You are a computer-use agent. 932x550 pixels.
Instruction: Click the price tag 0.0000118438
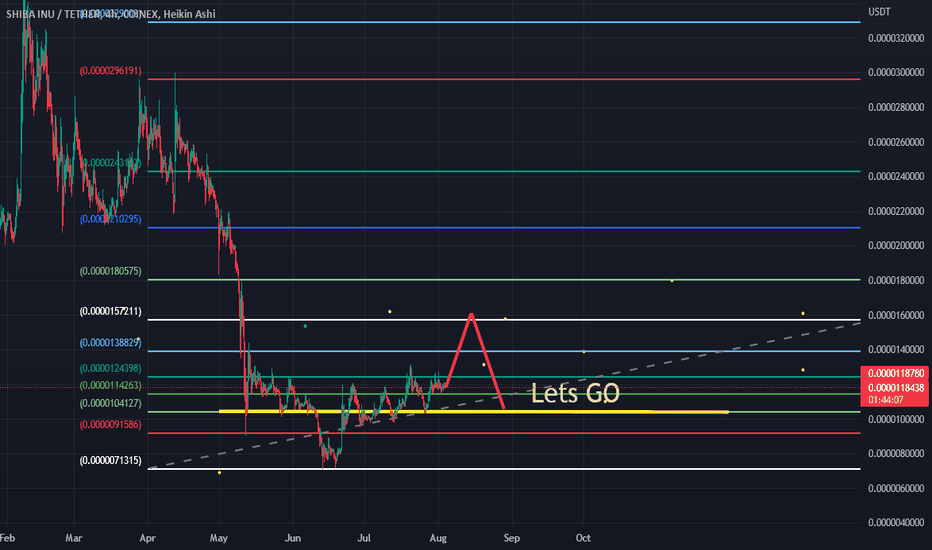(896, 388)
